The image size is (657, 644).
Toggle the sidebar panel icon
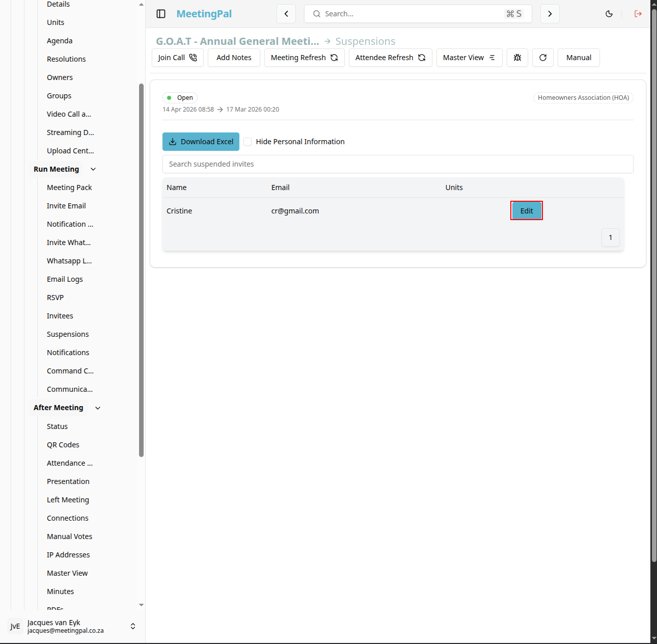(x=161, y=14)
